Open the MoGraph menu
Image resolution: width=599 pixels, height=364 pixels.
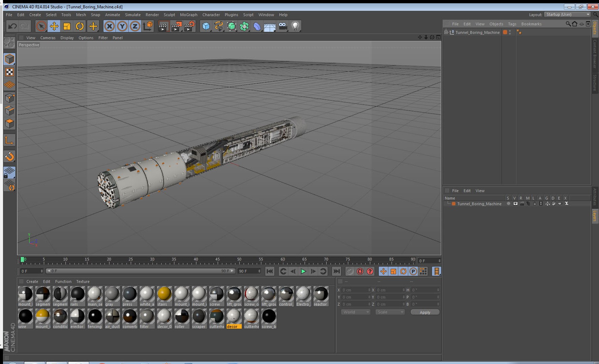click(188, 14)
